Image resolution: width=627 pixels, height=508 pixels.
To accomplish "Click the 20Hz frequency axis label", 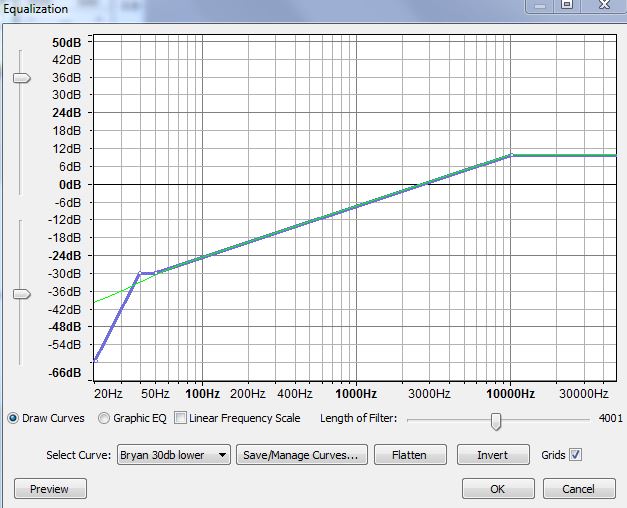I will click(108, 394).
